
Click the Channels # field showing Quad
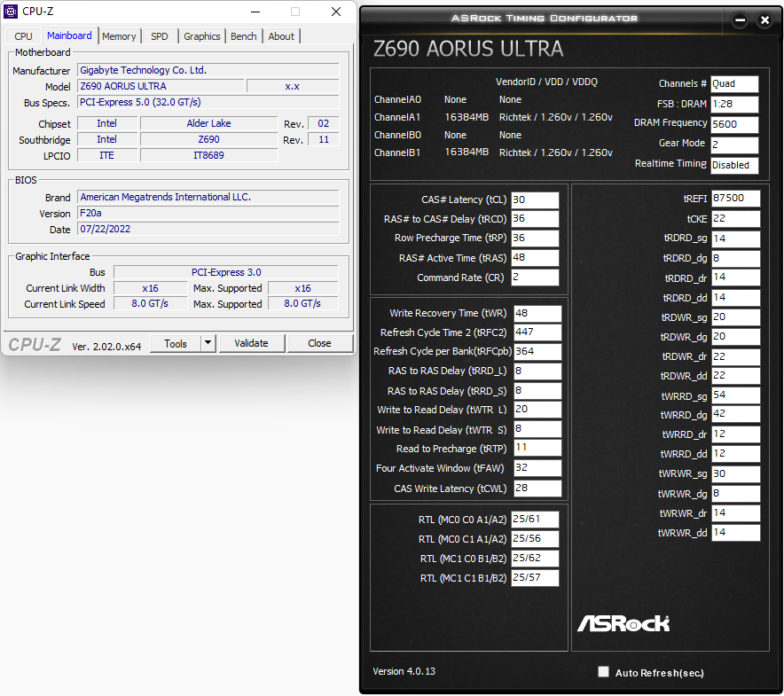(734, 84)
